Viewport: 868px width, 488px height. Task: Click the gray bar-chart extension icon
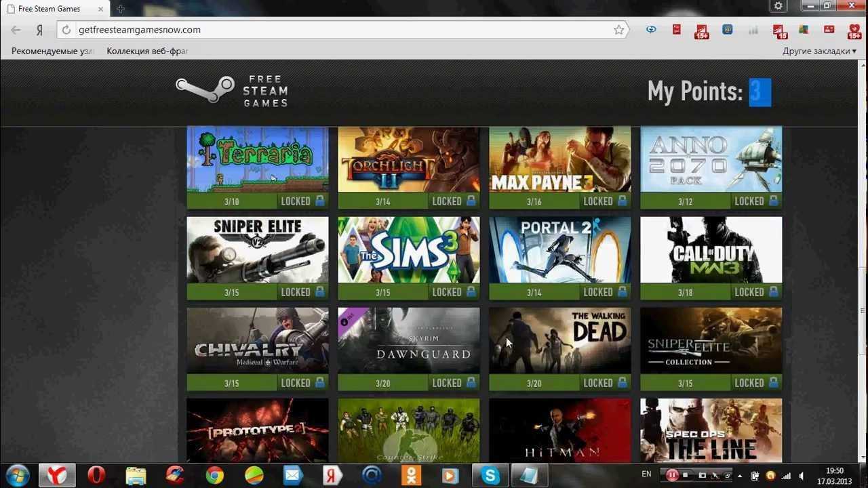tap(753, 30)
